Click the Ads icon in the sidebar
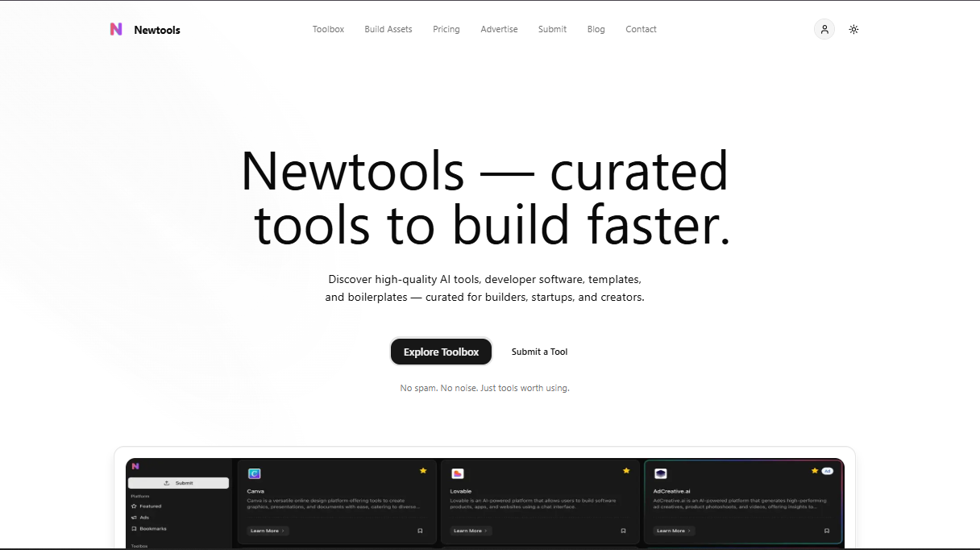The height and width of the screenshot is (550, 980). click(135, 518)
